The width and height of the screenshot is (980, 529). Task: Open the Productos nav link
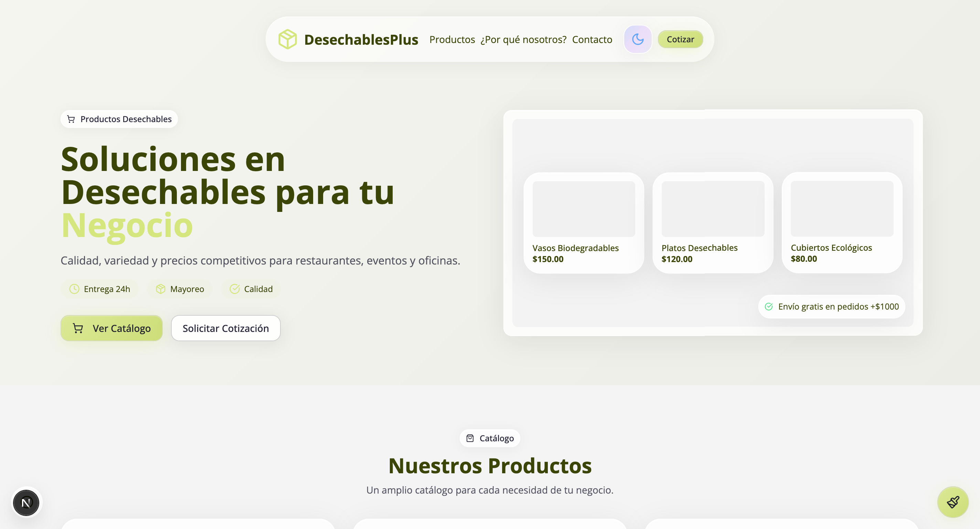(452, 39)
